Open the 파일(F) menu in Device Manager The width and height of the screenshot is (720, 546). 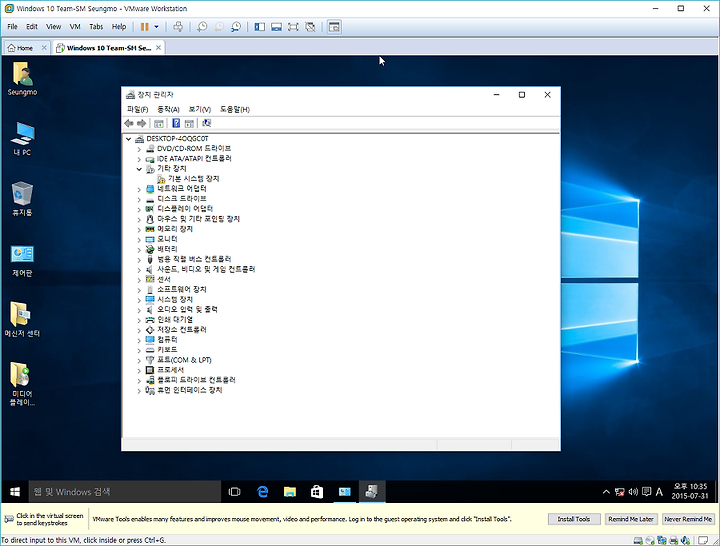137,109
